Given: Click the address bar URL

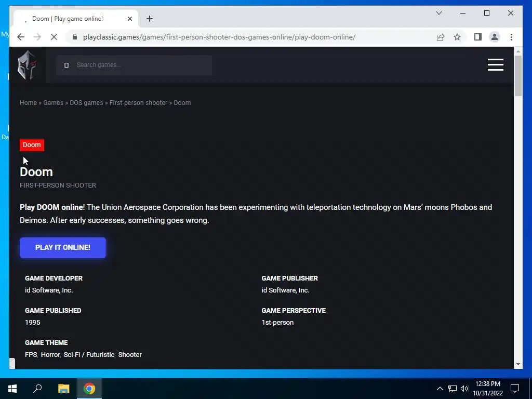Looking at the screenshot, I should pyautogui.click(x=219, y=37).
